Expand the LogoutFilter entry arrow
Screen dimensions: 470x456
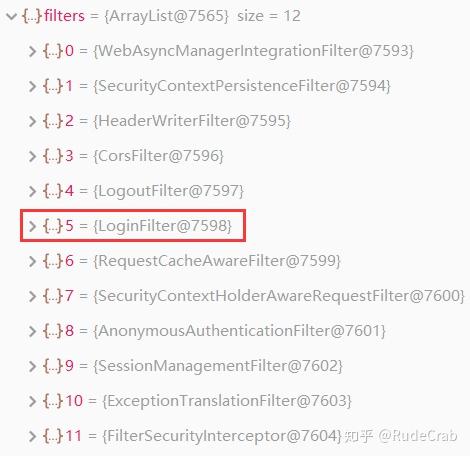click(32, 191)
